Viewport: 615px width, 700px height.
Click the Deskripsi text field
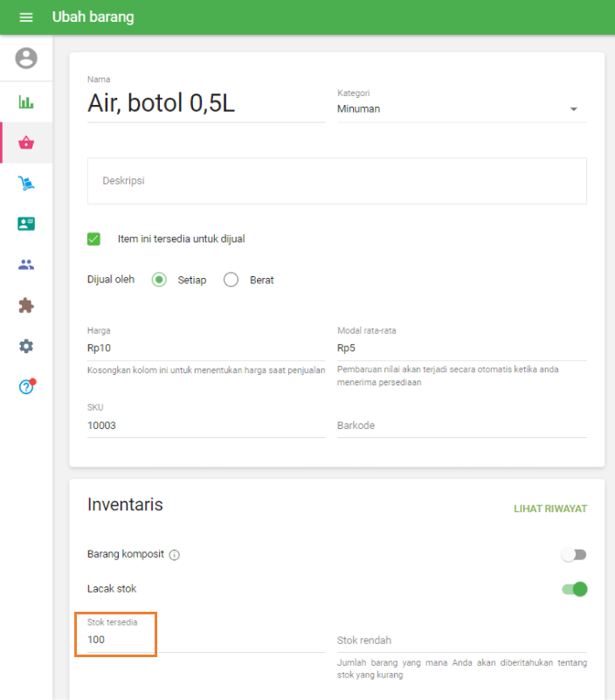pos(336,181)
